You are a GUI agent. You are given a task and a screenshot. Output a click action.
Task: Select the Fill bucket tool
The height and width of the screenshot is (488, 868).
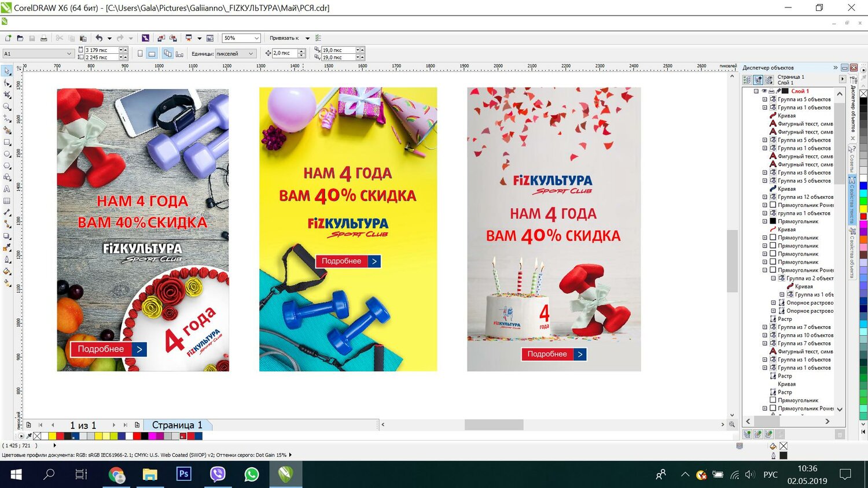tap(7, 272)
